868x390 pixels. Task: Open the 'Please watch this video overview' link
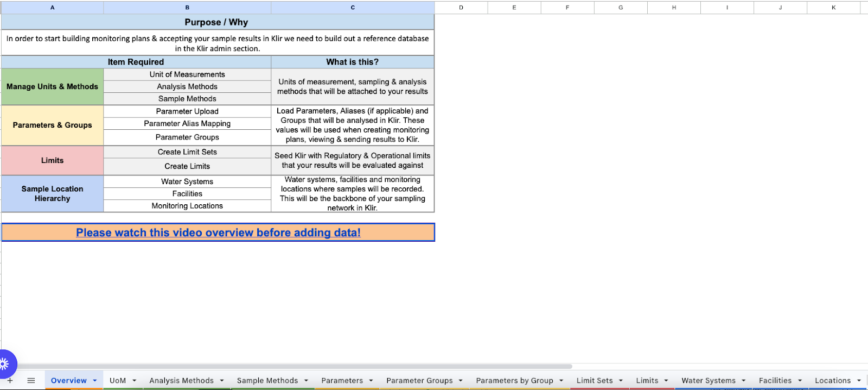[x=218, y=232]
